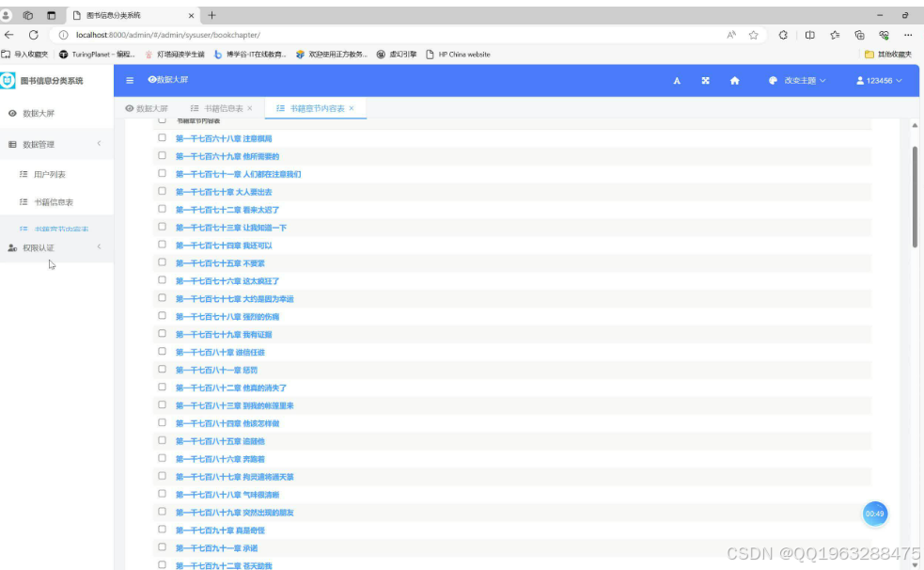Open chapter link 第一千七百九十章 真是奇怪
The height and width of the screenshot is (570, 924).
click(x=220, y=530)
